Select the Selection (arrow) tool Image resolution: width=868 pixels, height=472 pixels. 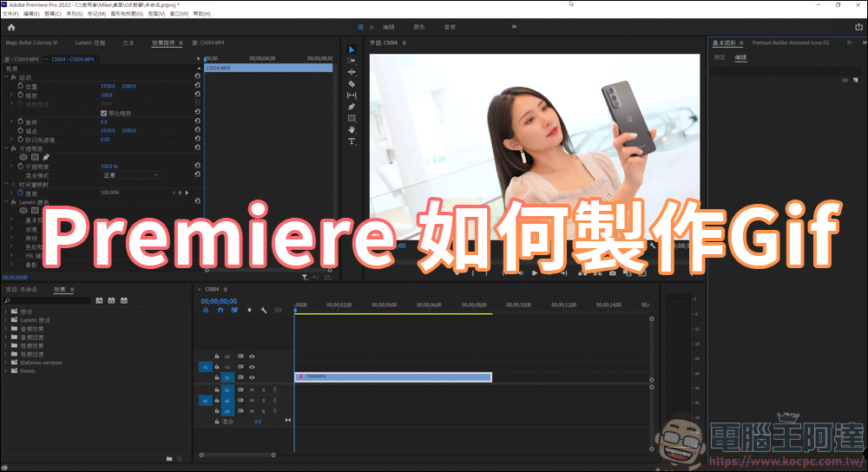pos(352,49)
